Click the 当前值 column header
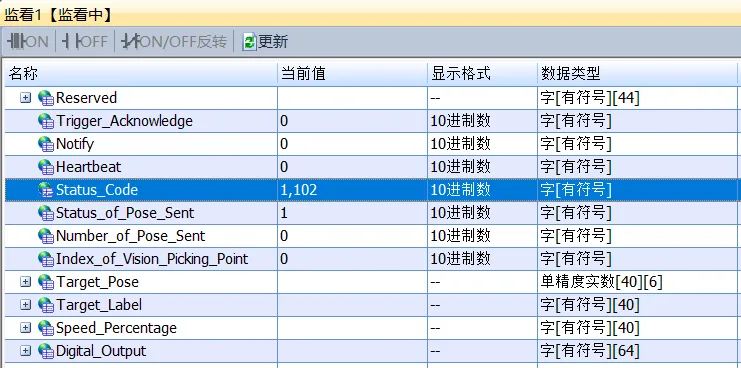Image resolution: width=741 pixels, height=368 pixels. point(353,74)
